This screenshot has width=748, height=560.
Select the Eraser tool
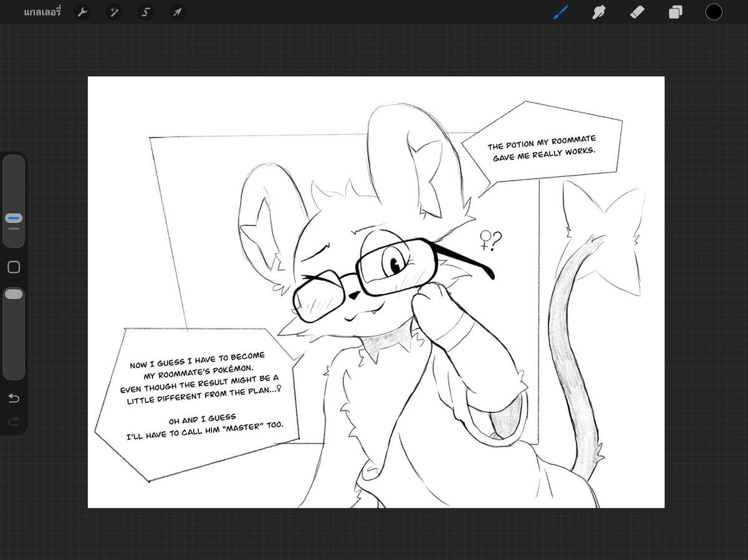tap(637, 12)
